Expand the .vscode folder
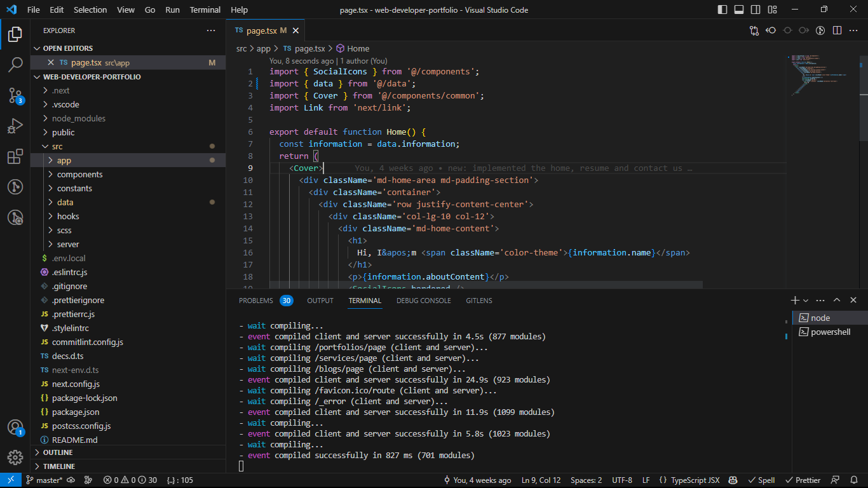This screenshot has height=488, width=868. (x=128, y=104)
